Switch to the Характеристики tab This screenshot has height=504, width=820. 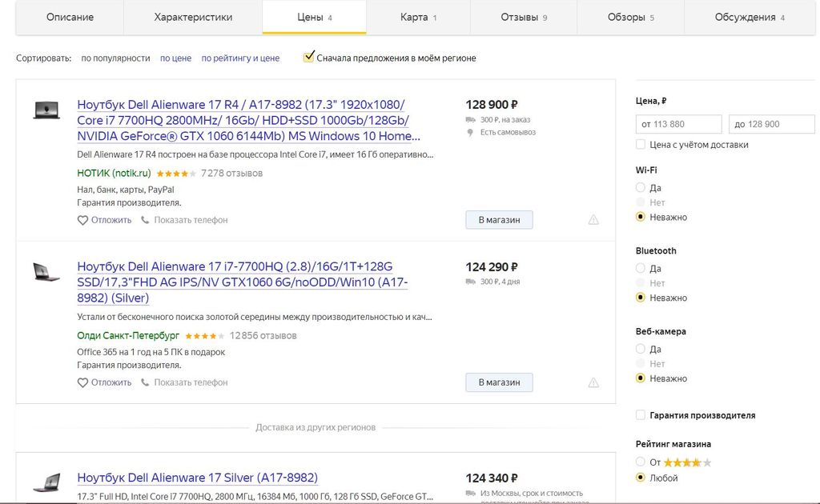point(193,18)
